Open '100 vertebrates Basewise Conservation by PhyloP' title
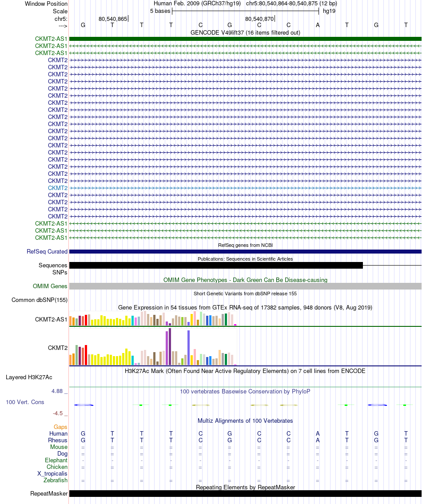The height and width of the screenshot is (504, 422). pyautogui.click(x=245, y=392)
